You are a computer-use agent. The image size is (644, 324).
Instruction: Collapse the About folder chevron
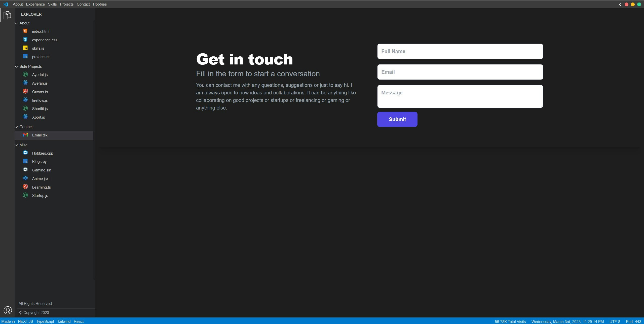[16, 23]
